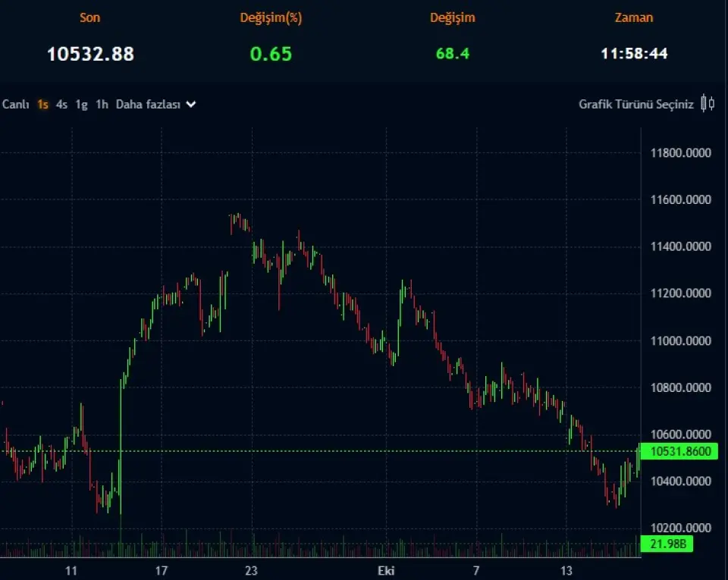This screenshot has height=580, width=728.
Task: Set the interval to 1g
Action: tap(81, 105)
